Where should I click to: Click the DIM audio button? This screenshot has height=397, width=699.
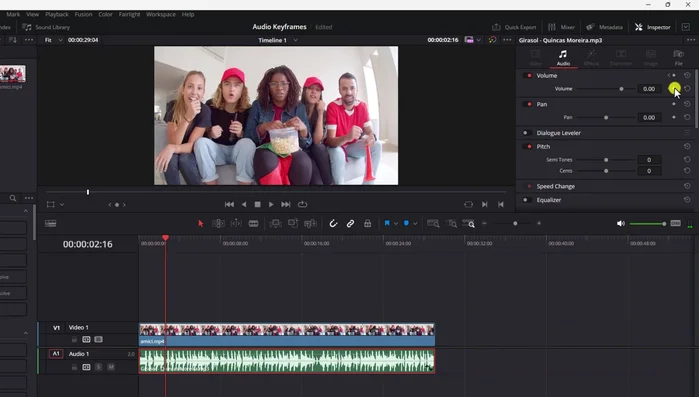coord(675,223)
